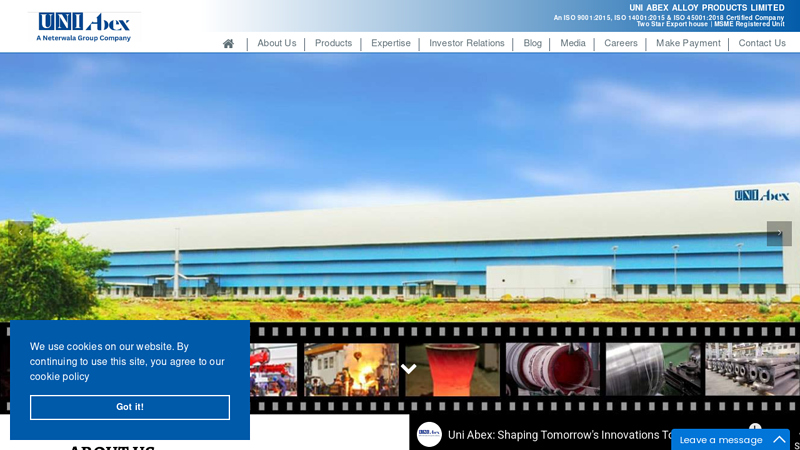This screenshot has width=800, height=450.
Task: Accept cookies with Got it! button
Action: tap(130, 407)
